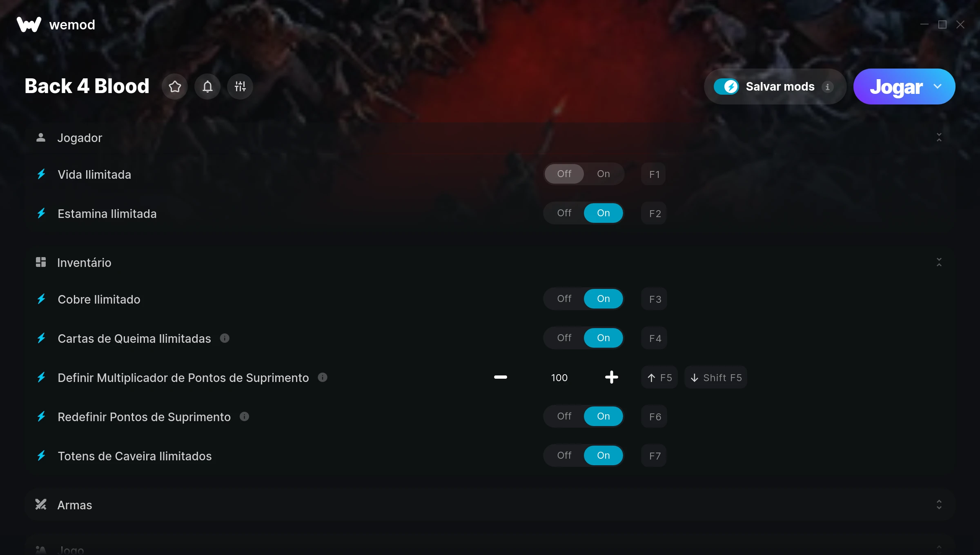
Task: Show info for Salvar mods
Action: click(828, 87)
